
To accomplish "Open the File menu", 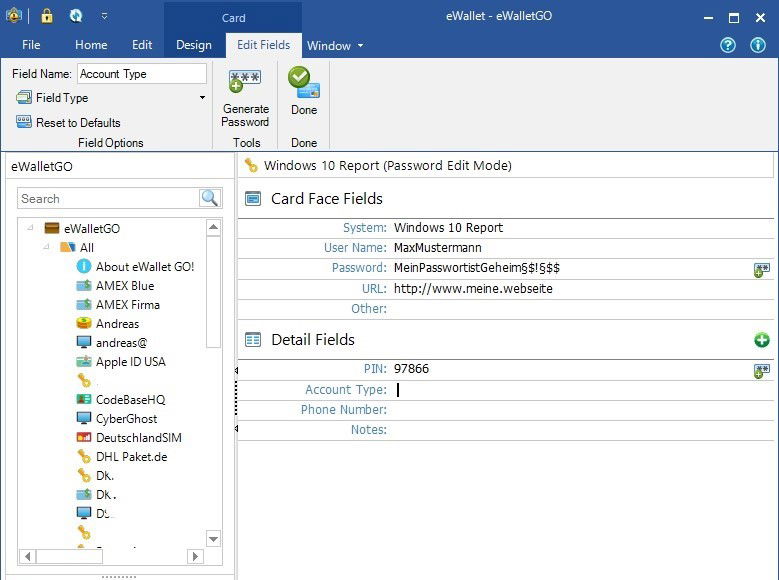I will [31, 45].
